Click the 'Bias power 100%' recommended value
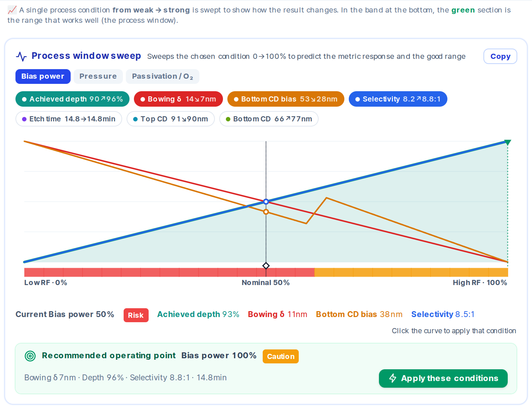This screenshot has height=409, width=532. pos(219,356)
